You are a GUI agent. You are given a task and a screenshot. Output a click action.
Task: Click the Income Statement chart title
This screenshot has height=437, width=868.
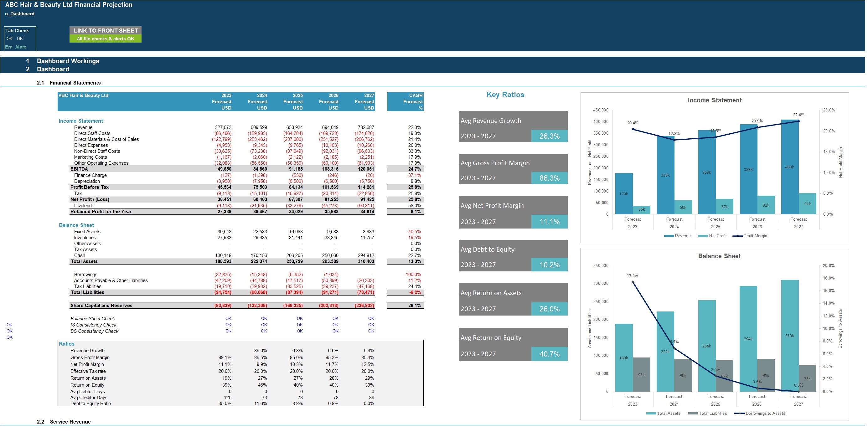[714, 100]
